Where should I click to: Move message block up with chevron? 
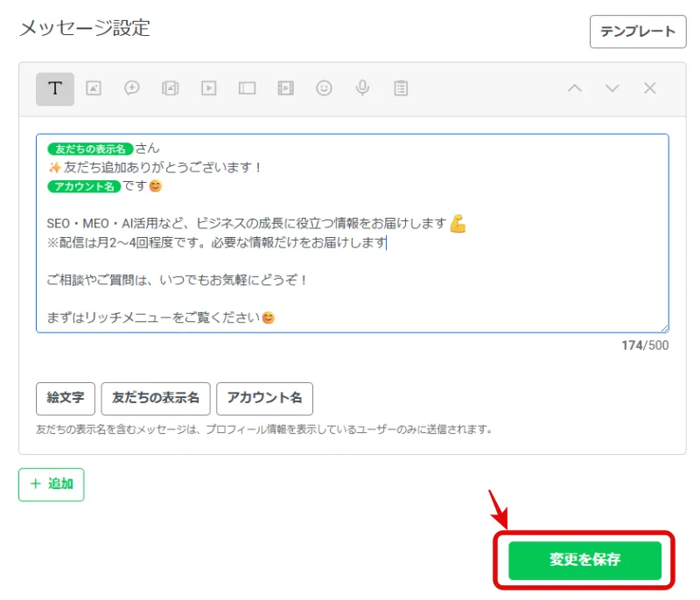(x=575, y=88)
